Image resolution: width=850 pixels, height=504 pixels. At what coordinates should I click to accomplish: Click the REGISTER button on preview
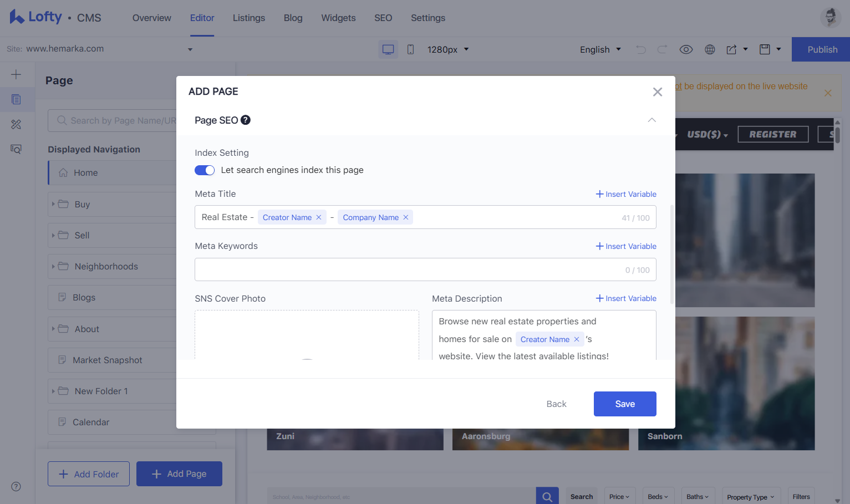click(773, 134)
